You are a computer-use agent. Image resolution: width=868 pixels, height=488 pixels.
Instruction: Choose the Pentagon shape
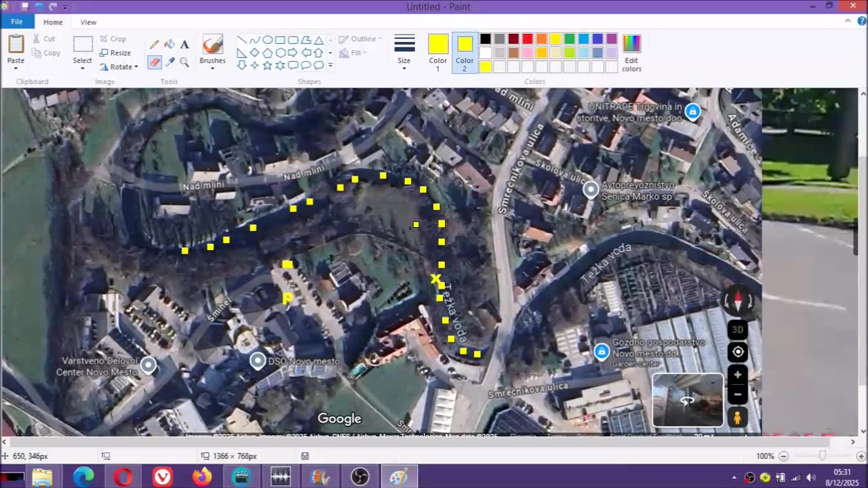point(267,53)
